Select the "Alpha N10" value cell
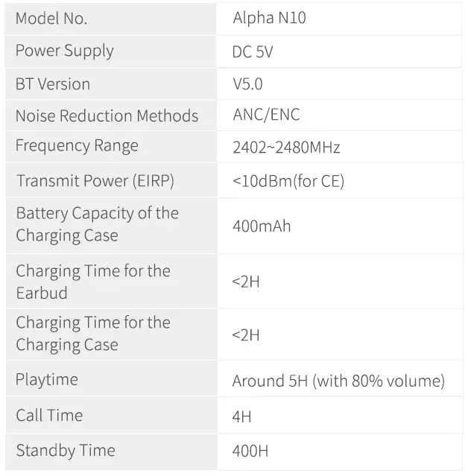468x476 pixels. (x=269, y=19)
